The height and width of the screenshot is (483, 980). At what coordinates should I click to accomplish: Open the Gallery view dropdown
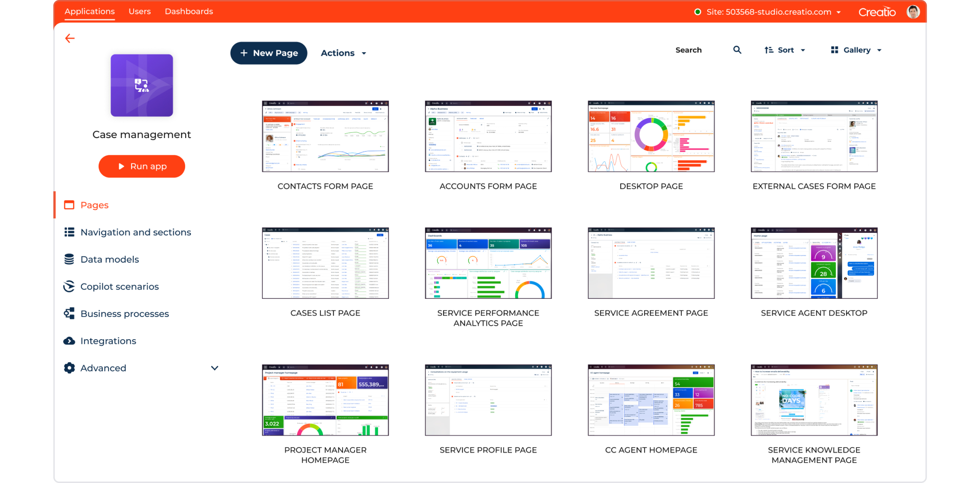(x=856, y=50)
